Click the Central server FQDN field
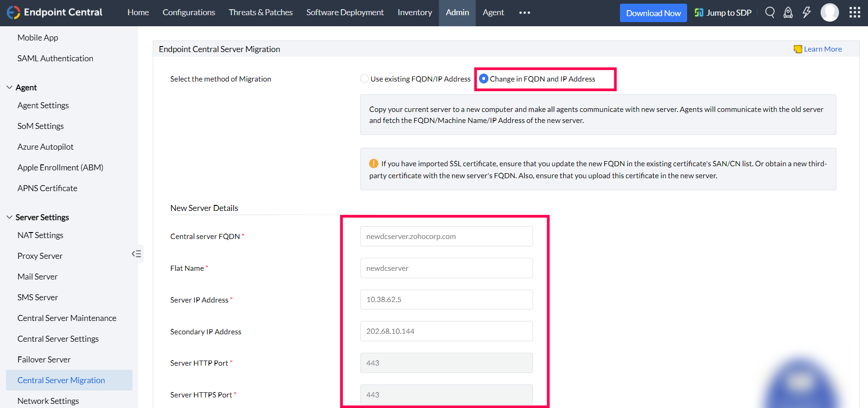868x408 pixels. pos(446,236)
